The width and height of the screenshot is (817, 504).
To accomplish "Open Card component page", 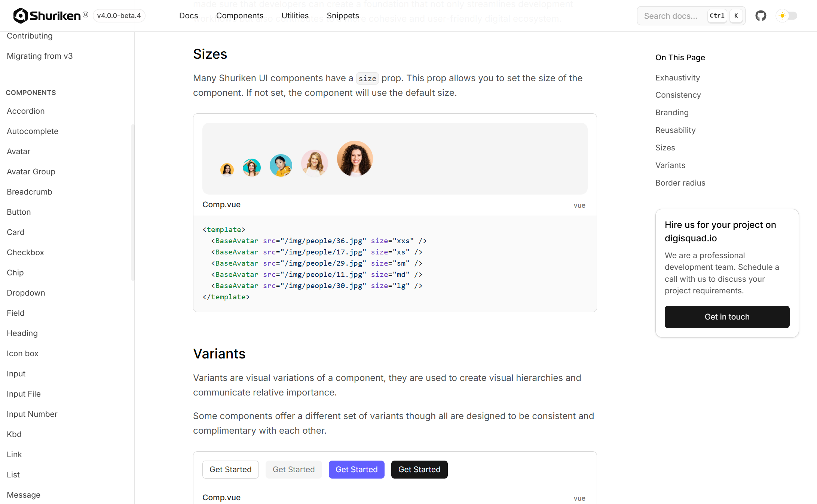I will 15,232.
